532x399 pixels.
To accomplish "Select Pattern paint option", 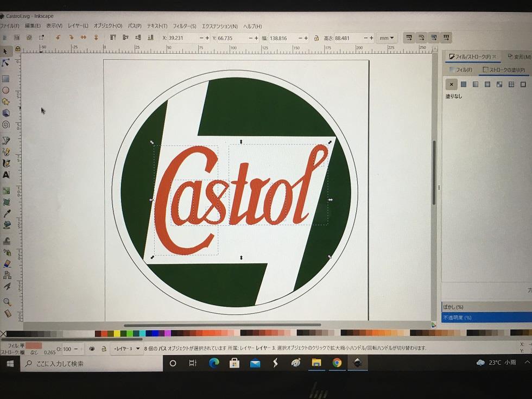I will tap(511, 84).
